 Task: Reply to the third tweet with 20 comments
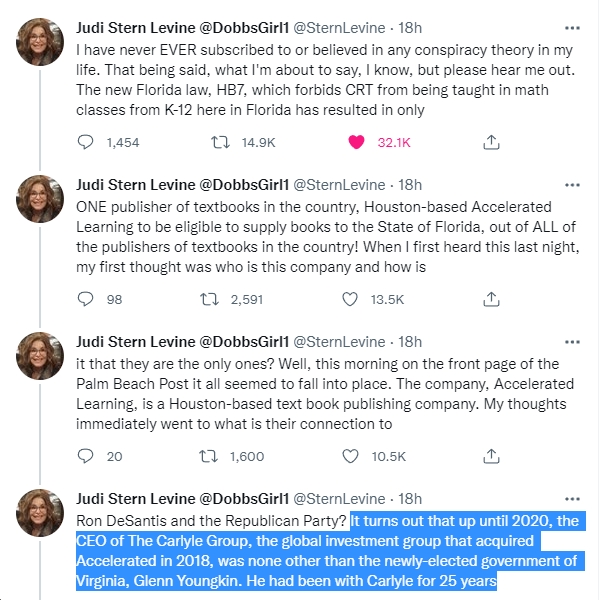(85, 456)
